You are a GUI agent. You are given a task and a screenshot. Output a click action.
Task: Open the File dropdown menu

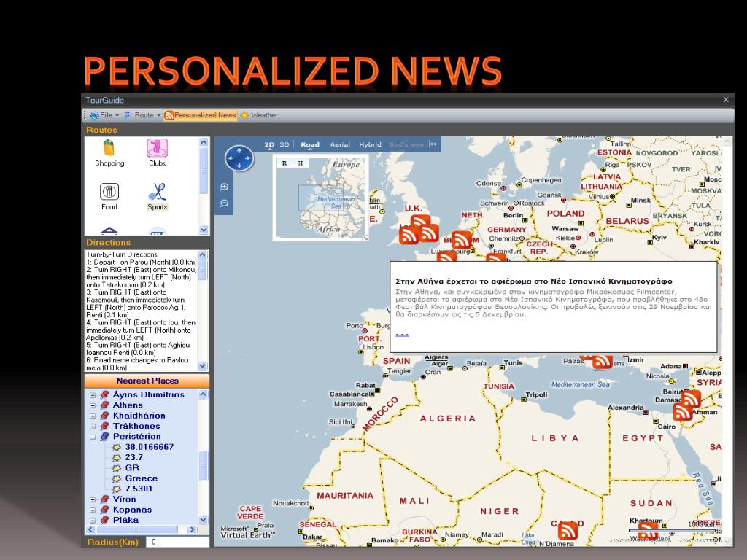(x=105, y=115)
